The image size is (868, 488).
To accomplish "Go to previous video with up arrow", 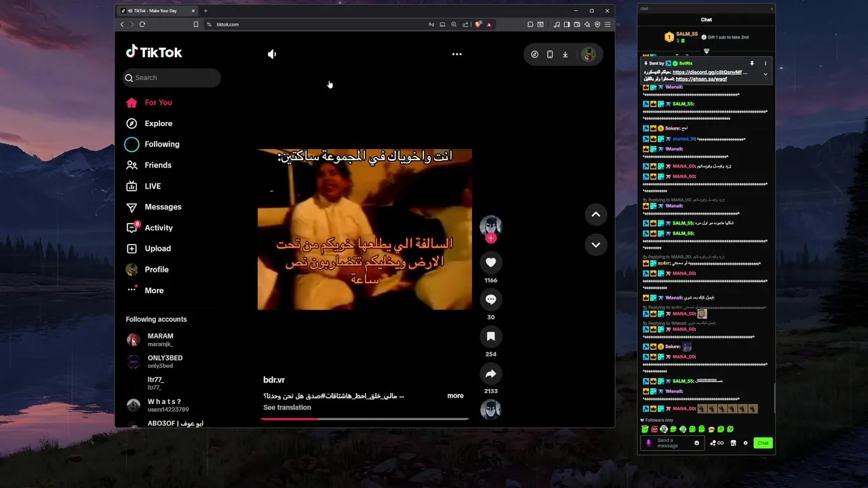I will click(595, 214).
